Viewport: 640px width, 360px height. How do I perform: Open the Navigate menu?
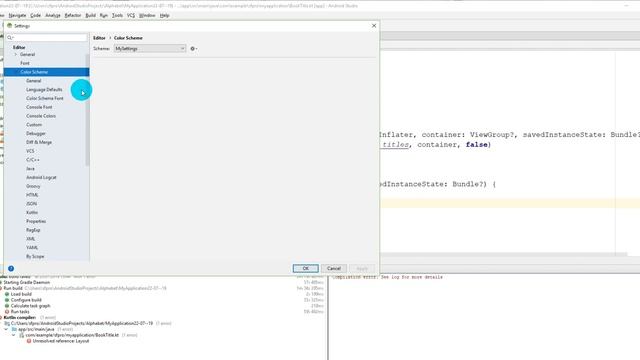(17, 16)
